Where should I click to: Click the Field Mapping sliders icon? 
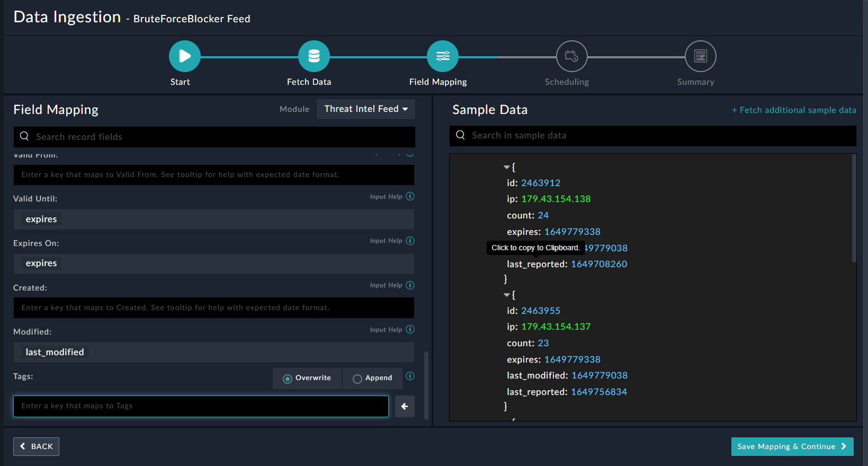[443, 56]
